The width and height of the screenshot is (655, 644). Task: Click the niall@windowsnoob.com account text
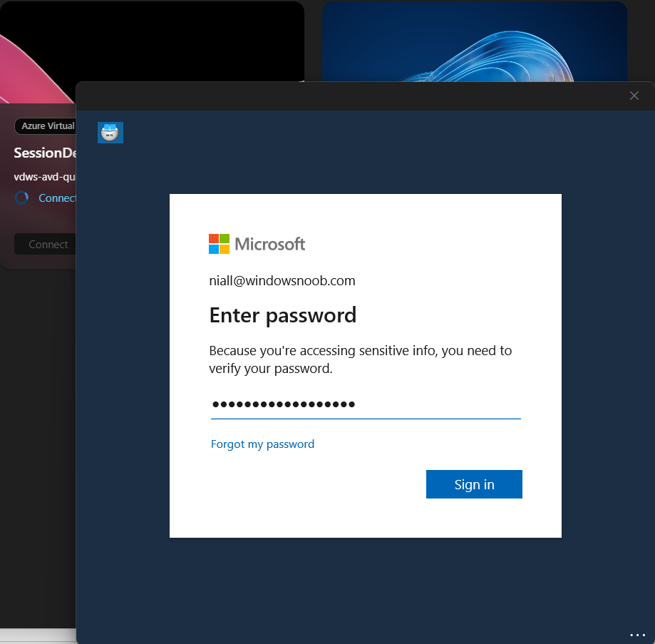(282, 281)
